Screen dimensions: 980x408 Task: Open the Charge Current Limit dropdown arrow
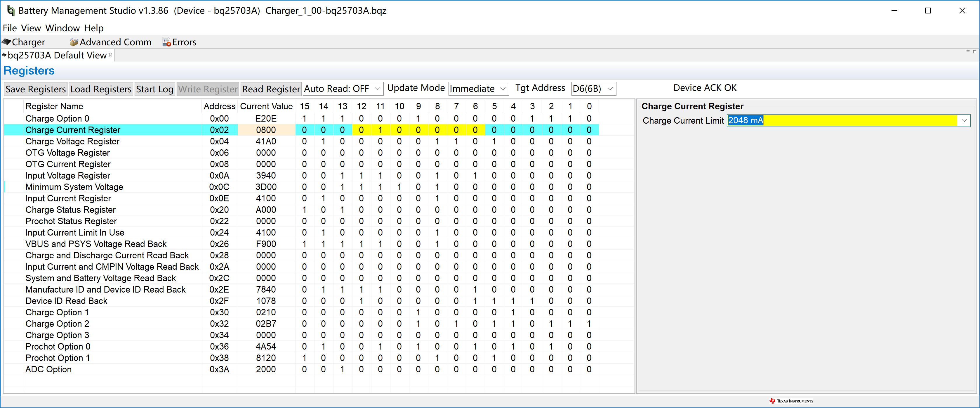964,121
